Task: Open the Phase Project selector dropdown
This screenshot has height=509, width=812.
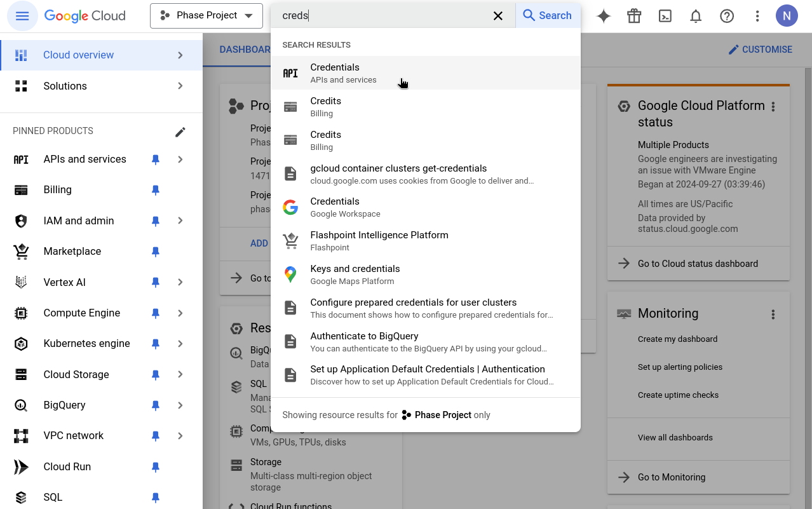Action: click(206, 16)
